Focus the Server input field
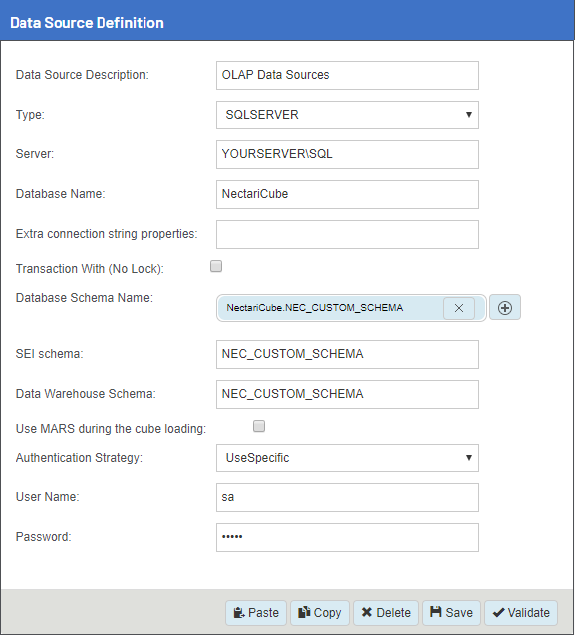The image size is (575, 635). 347,154
